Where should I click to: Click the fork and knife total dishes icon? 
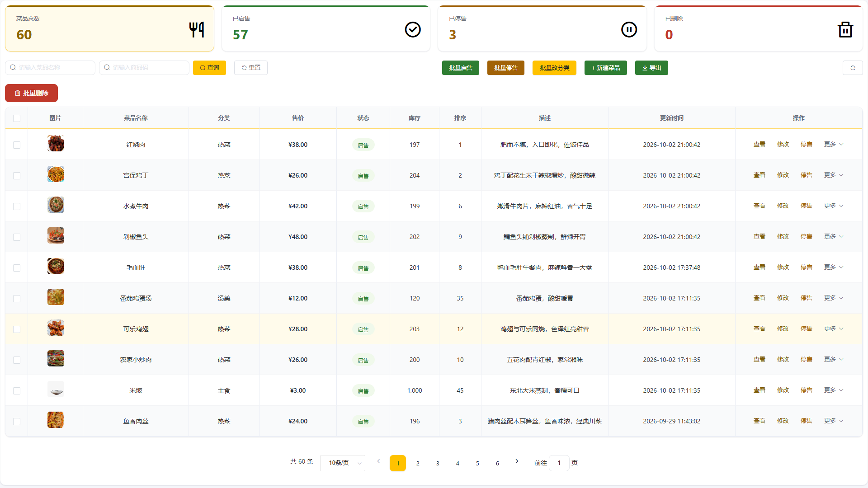coord(197,30)
